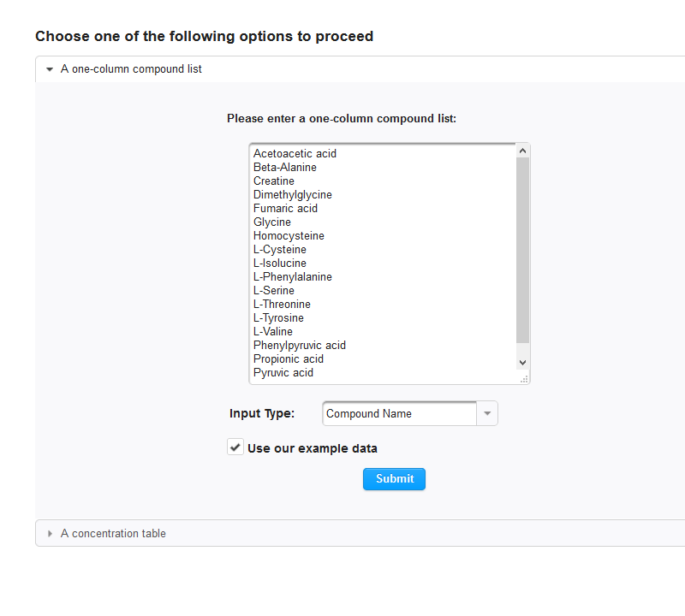Image resolution: width=685 pixels, height=616 pixels.
Task: Click the collapse triangle beside one-column list
Action: point(50,69)
